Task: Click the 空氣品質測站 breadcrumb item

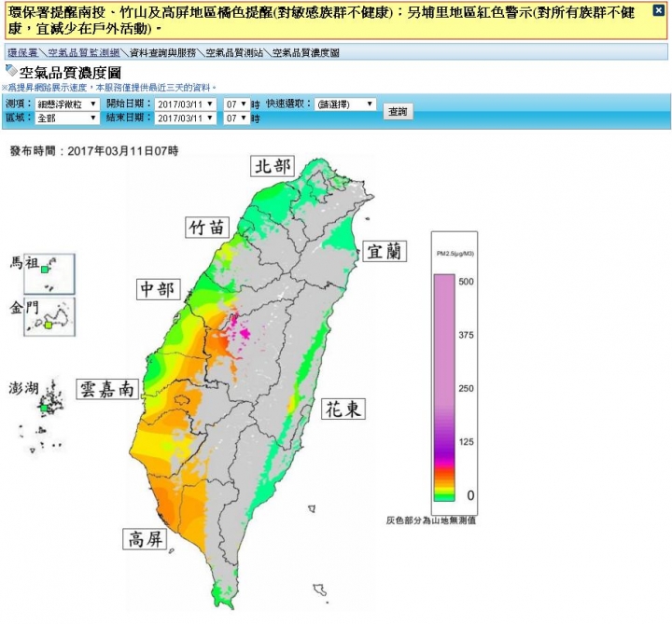Action: pyautogui.click(x=234, y=52)
